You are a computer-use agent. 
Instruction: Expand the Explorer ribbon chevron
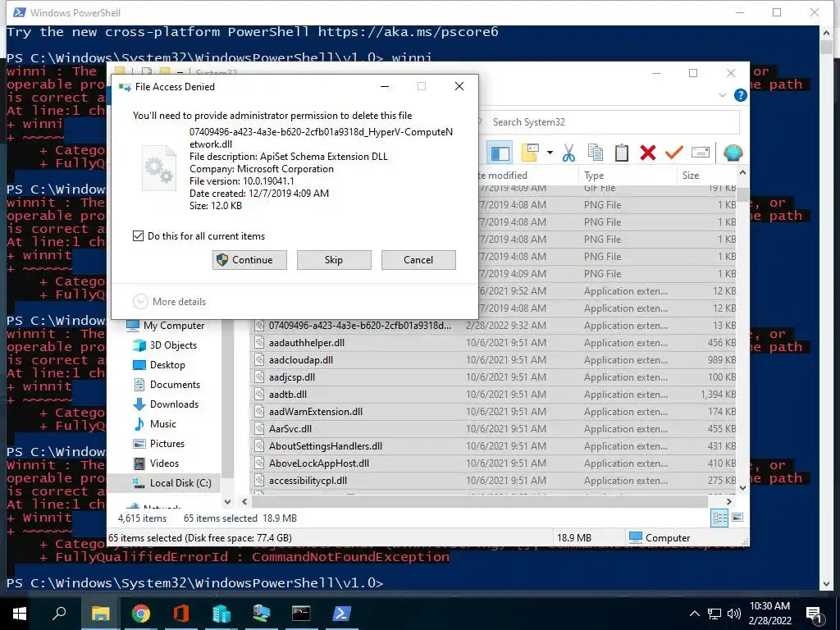(723, 95)
